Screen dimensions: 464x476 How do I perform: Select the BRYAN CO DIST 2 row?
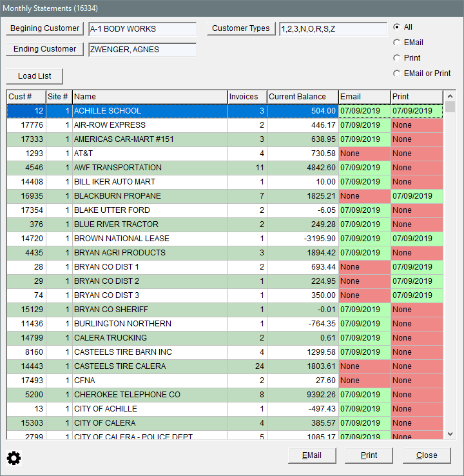(x=225, y=281)
